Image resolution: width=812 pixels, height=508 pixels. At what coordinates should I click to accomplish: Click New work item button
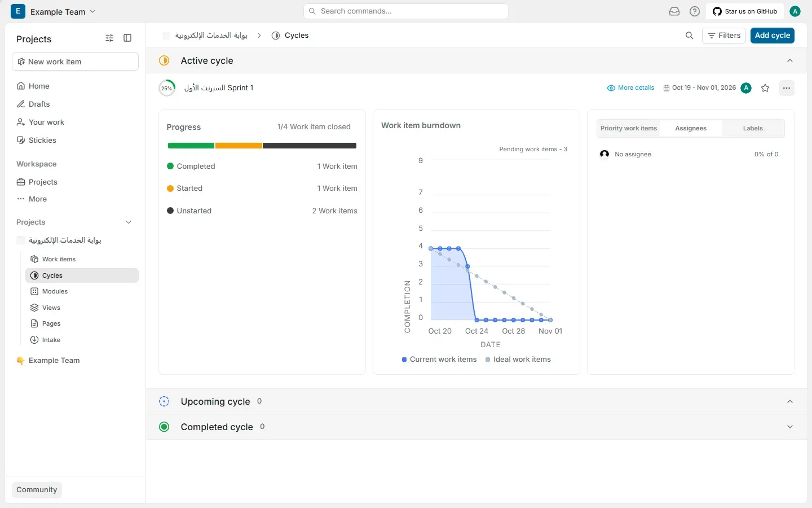[x=75, y=62]
